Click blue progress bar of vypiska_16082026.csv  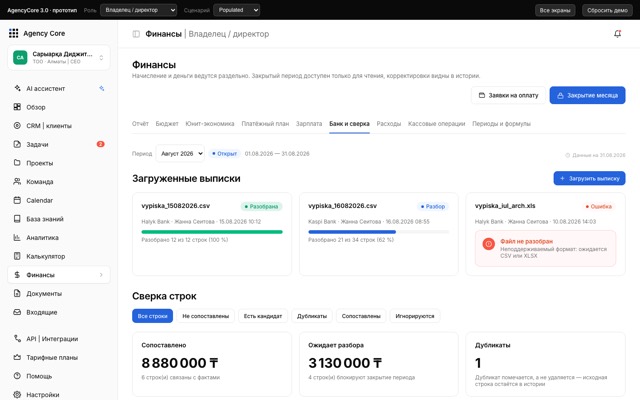pos(352,232)
